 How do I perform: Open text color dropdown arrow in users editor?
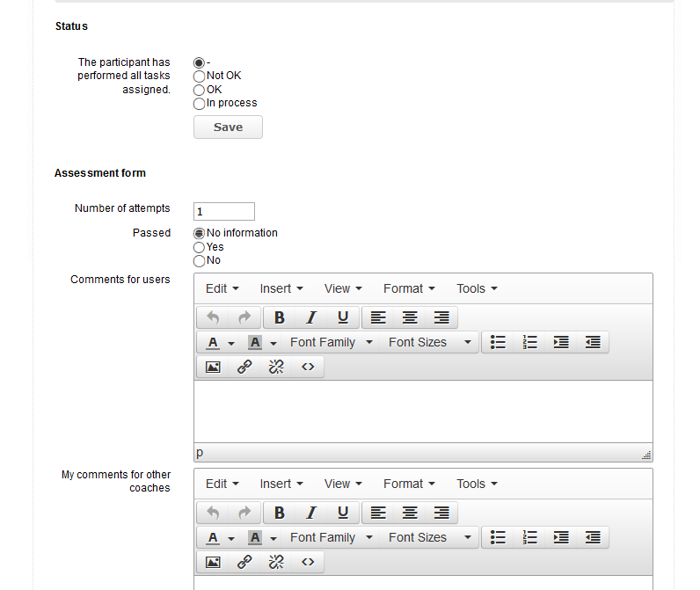coord(231,343)
